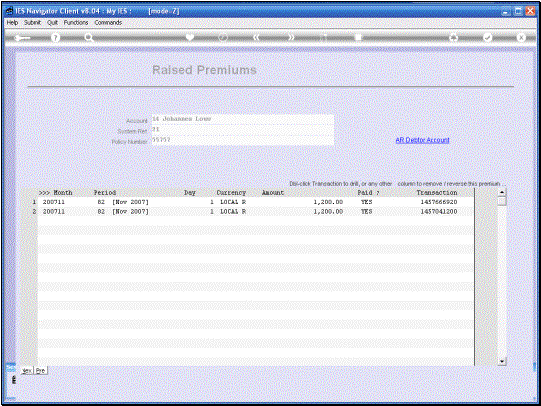Click the table scrollbar up arrow
This screenshot has height=406, width=541.
[502, 192]
